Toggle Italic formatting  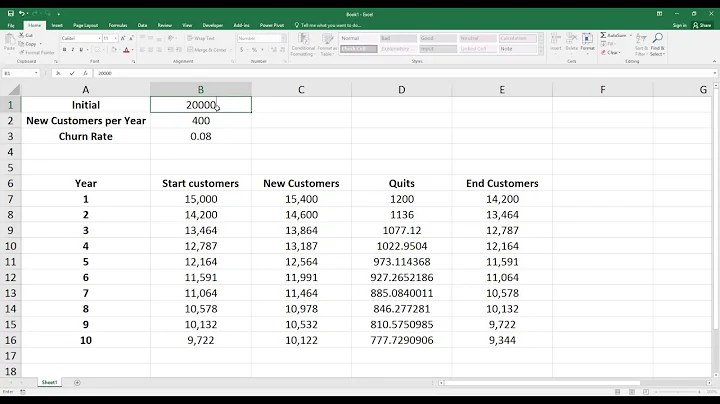coord(73,50)
